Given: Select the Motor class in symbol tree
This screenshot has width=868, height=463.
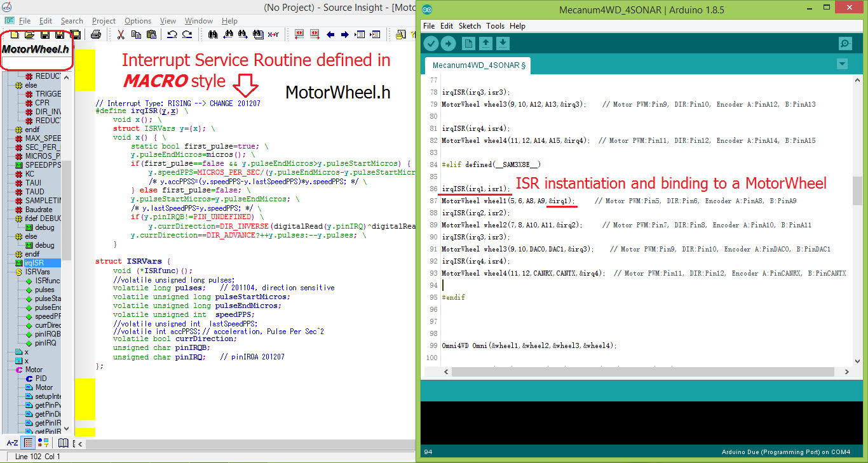Looking at the screenshot, I should 34,370.
